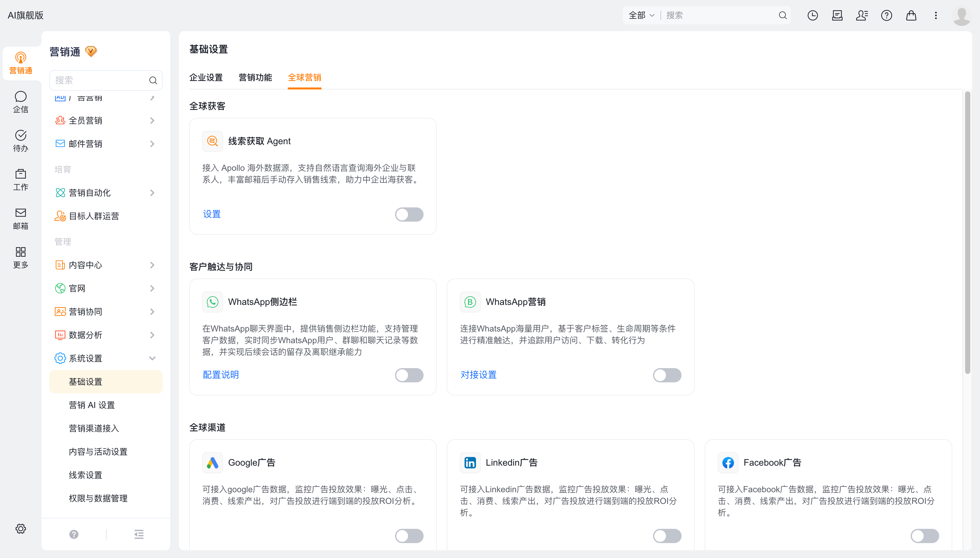
Task: Click the 设置 link for 线索获取 Agent
Action: 212,214
